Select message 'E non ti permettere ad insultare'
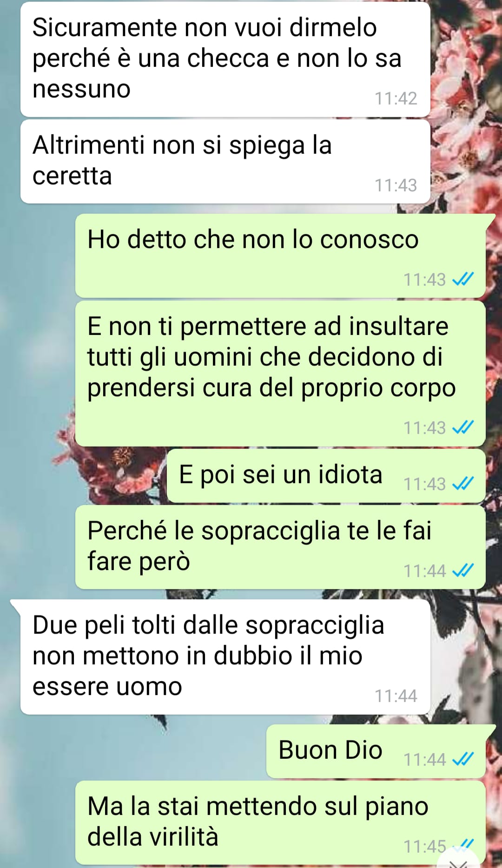Screen dimensions: 502x868 [280, 373]
